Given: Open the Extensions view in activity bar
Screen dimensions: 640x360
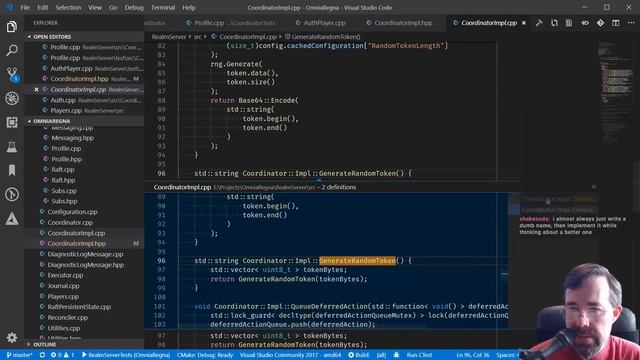Looking at the screenshot, I should tap(12, 122).
